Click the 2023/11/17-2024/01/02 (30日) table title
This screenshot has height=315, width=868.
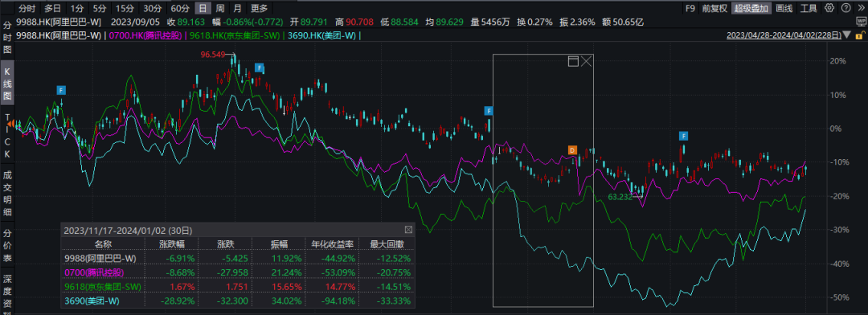[x=129, y=230]
